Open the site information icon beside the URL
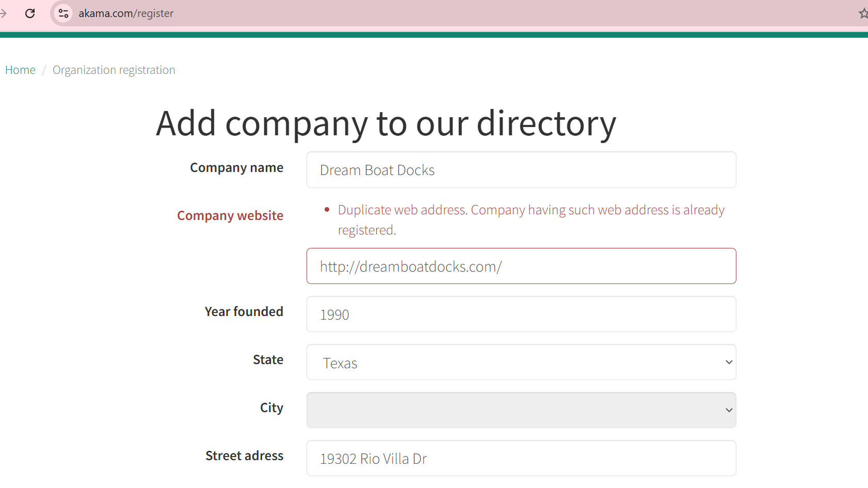This screenshot has height=488, width=868. (63, 13)
